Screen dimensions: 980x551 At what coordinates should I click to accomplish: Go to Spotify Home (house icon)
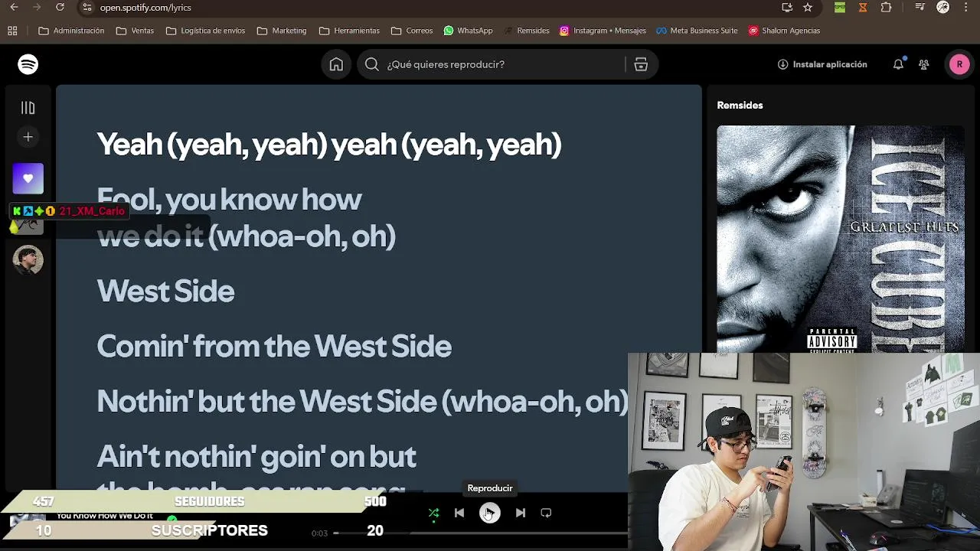click(336, 64)
